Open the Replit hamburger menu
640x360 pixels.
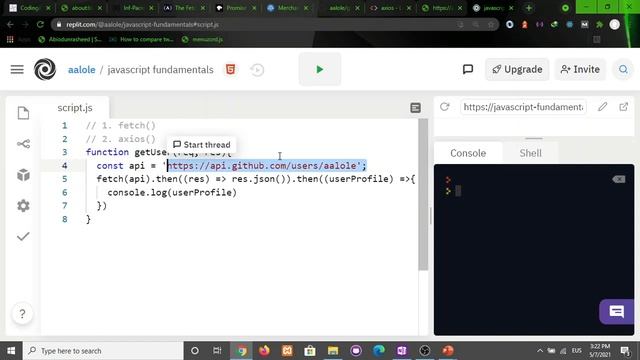17,69
